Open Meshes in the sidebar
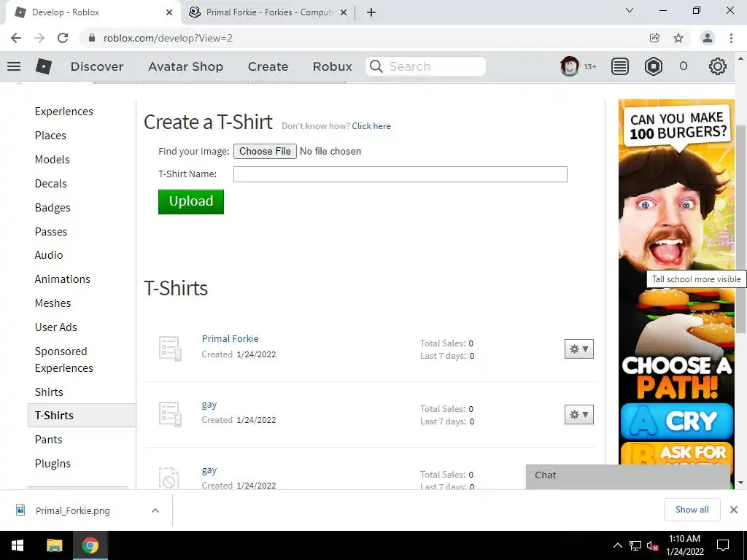This screenshot has height=560, width=747. (x=53, y=303)
